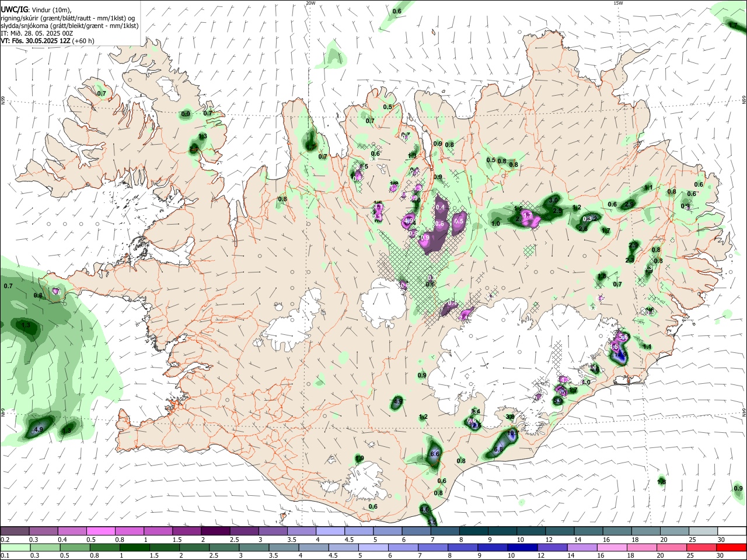747x560 pixels.
Task: Click the 4.9 precipitation value off the southwest coast
Action: tap(39, 429)
